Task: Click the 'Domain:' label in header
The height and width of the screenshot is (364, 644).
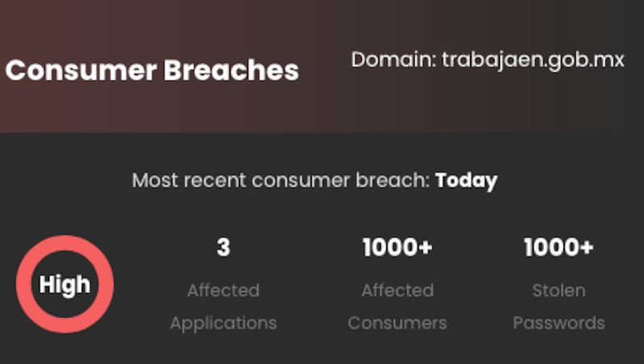Action: (x=394, y=60)
